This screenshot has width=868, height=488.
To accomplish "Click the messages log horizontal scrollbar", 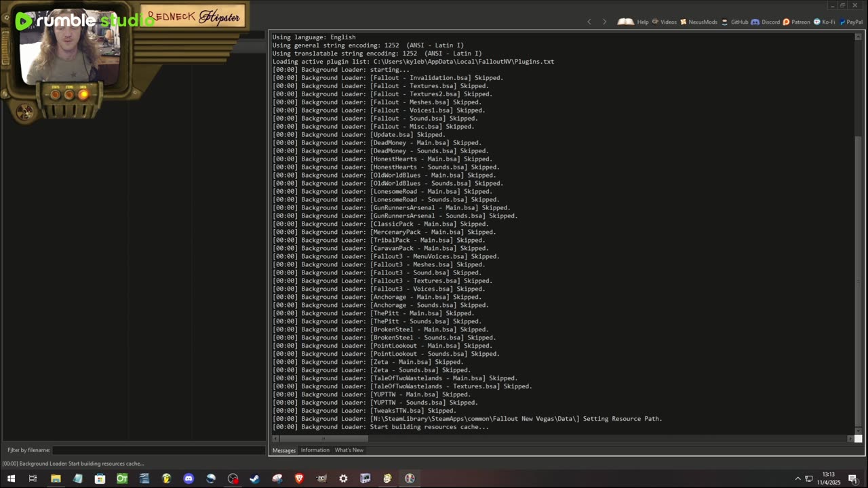I will click(x=323, y=439).
